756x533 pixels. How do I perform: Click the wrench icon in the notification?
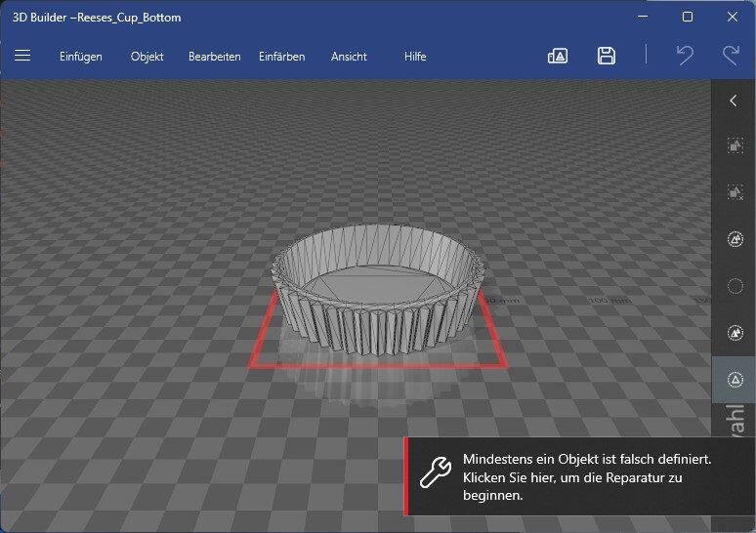(435, 472)
